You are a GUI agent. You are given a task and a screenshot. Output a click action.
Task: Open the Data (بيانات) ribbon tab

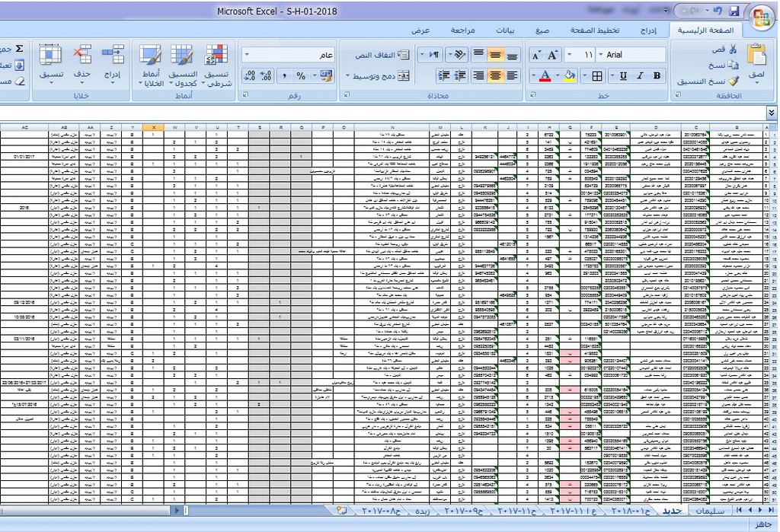pyautogui.click(x=505, y=30)
